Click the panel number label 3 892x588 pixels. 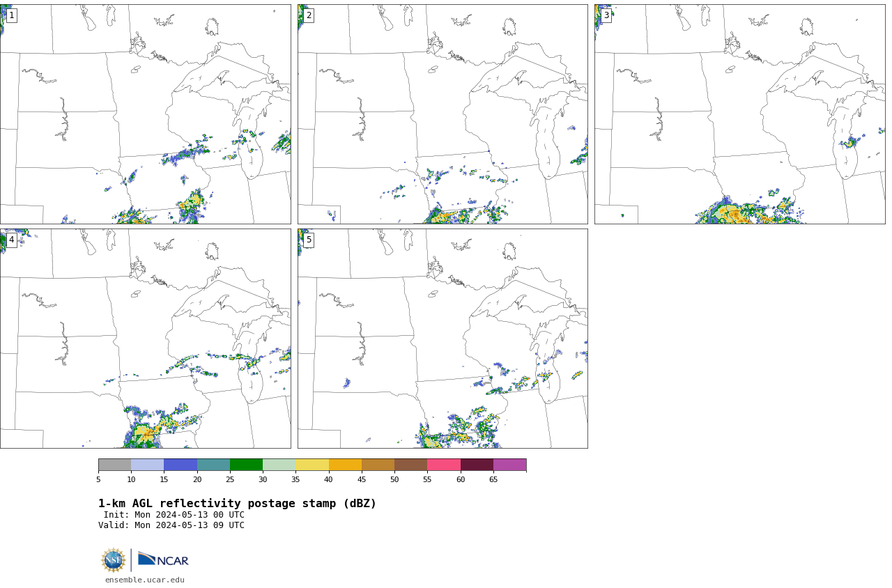coord(606,15)
